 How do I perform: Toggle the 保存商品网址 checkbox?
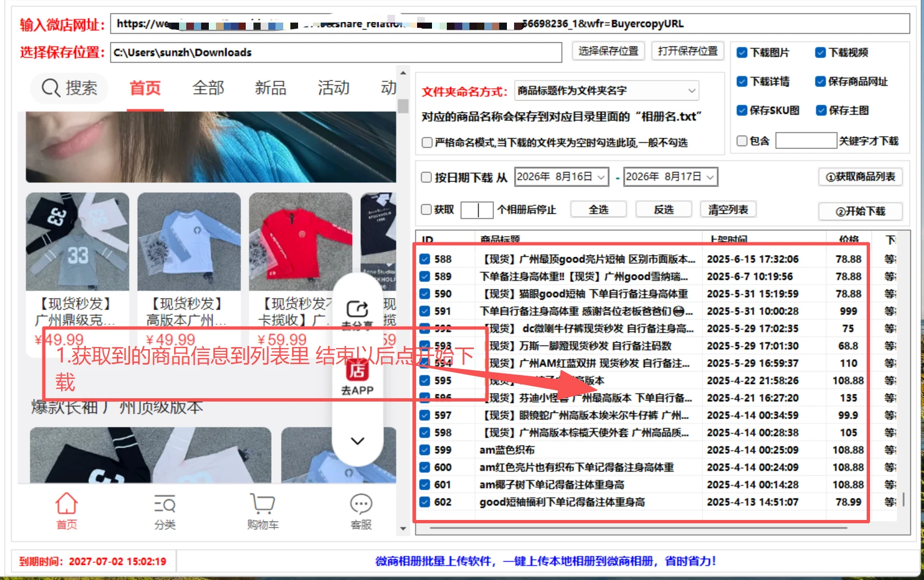(820, 82)
